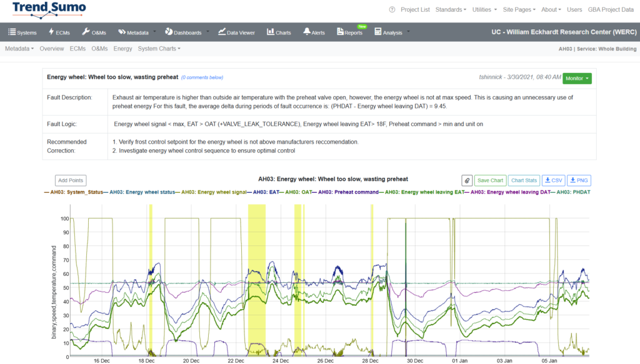This screenshot has width=640, height=364.
Task: Open Data Viewer via the line chart icon
Action: point(222,32)
